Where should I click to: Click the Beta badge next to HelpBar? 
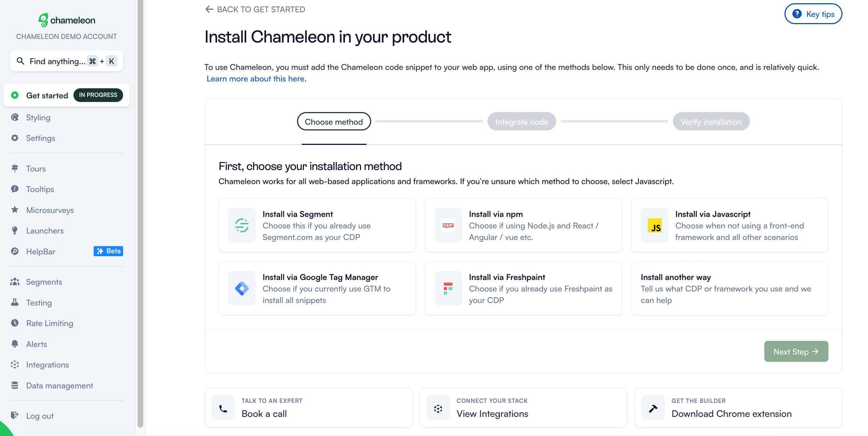[x=108, y=251]
